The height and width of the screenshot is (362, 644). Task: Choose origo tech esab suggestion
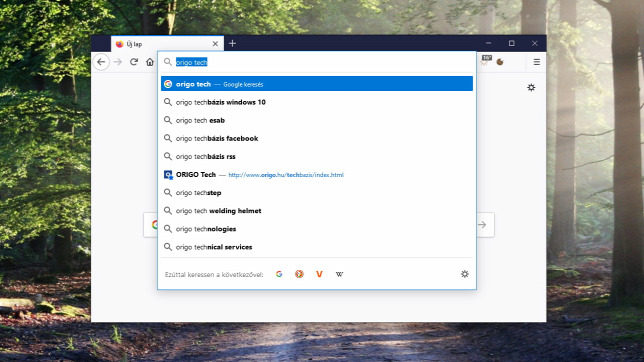[x=317, y=120]
